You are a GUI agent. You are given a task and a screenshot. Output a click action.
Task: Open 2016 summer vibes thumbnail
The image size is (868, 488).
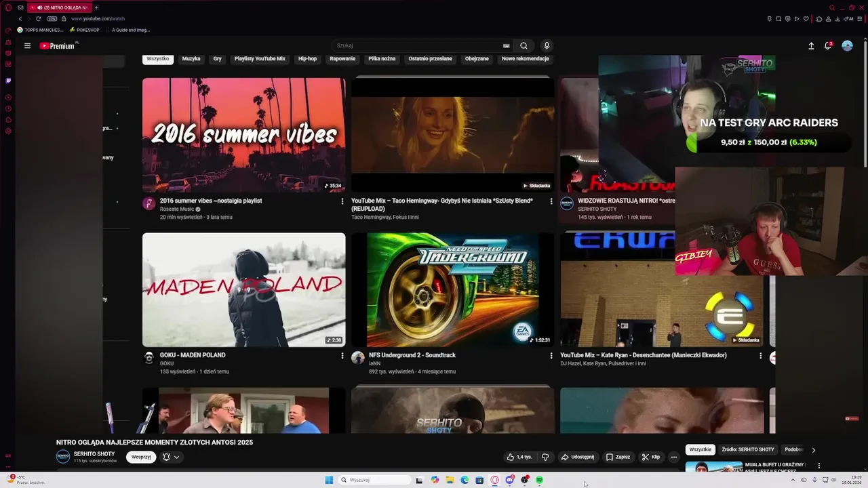tap(244, 135)
